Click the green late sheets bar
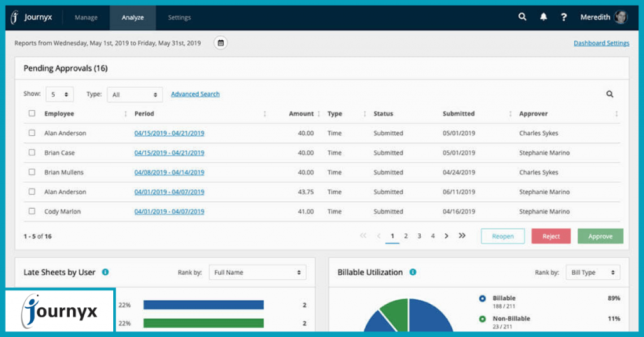 203,323
